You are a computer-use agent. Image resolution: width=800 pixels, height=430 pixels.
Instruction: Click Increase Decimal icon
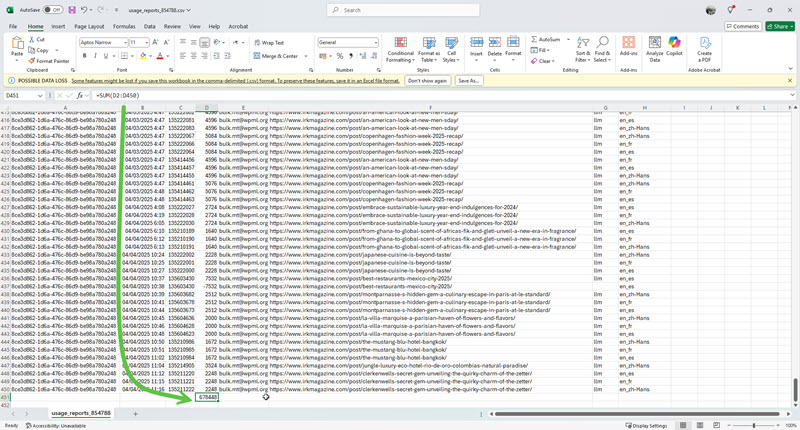363,56
